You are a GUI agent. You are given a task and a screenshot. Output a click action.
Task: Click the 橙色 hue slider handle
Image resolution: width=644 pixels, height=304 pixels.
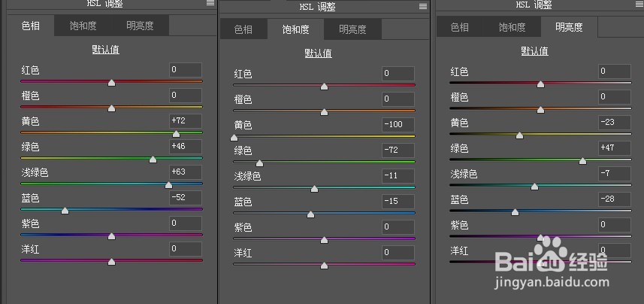click(x=111, y=108)
